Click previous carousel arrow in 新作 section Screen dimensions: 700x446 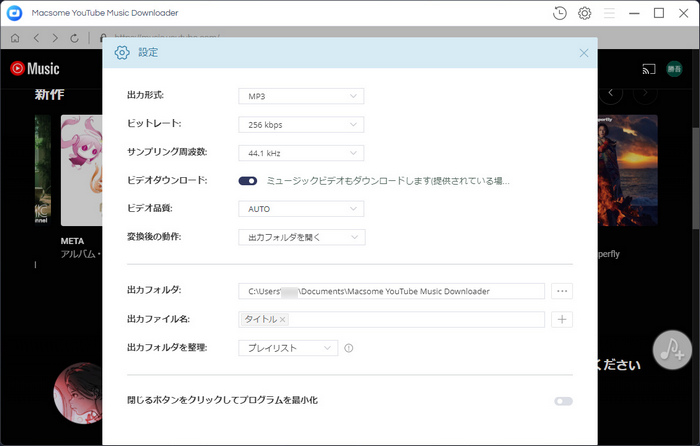tap(611, 93)
